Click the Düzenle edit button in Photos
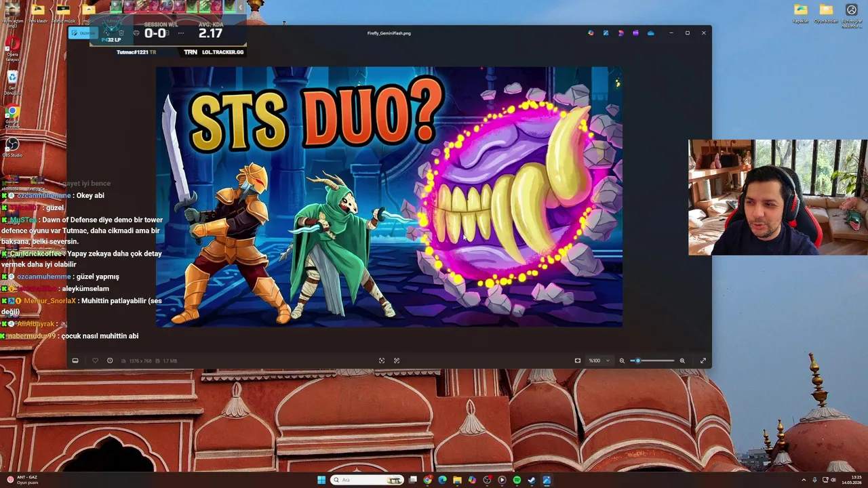Image resolution: width=868 pixels, height=488 pixels. (x=83, y=33)
